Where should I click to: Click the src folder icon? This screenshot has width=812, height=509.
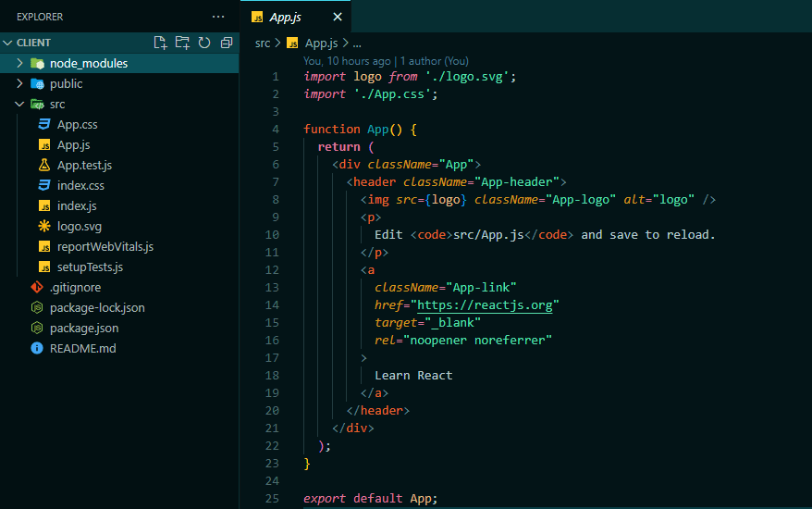point(37,105)
